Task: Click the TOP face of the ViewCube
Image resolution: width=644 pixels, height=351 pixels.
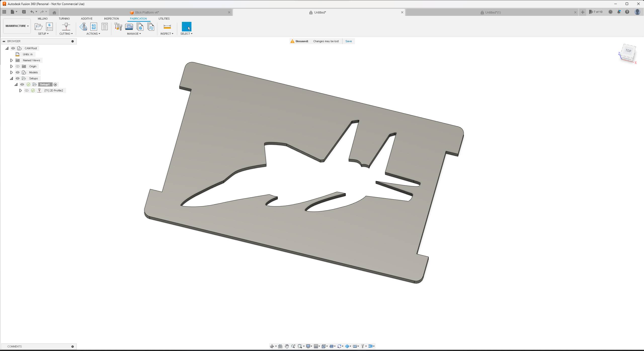Action: point(628,51)
